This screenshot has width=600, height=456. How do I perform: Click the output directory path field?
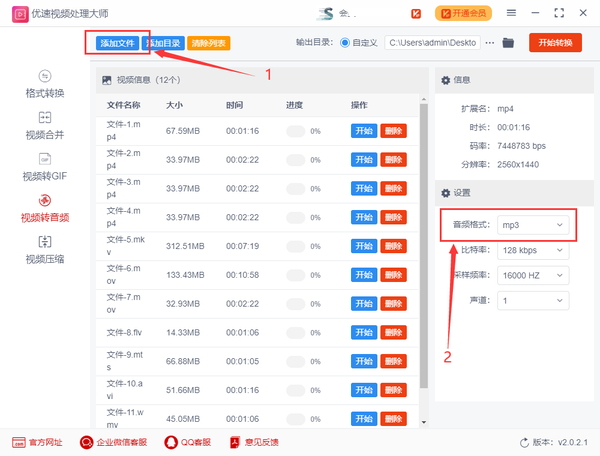click(x=433, y=43)
